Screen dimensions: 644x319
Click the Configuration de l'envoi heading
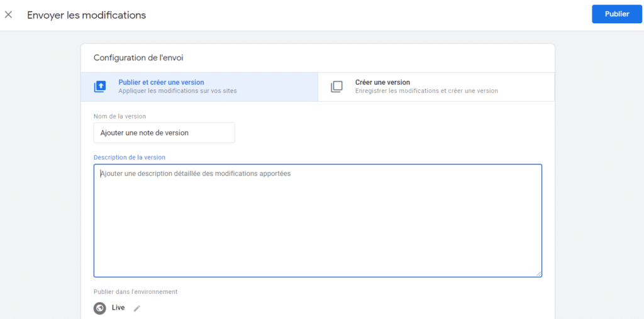pyautogui.click(x=138, y=58)
